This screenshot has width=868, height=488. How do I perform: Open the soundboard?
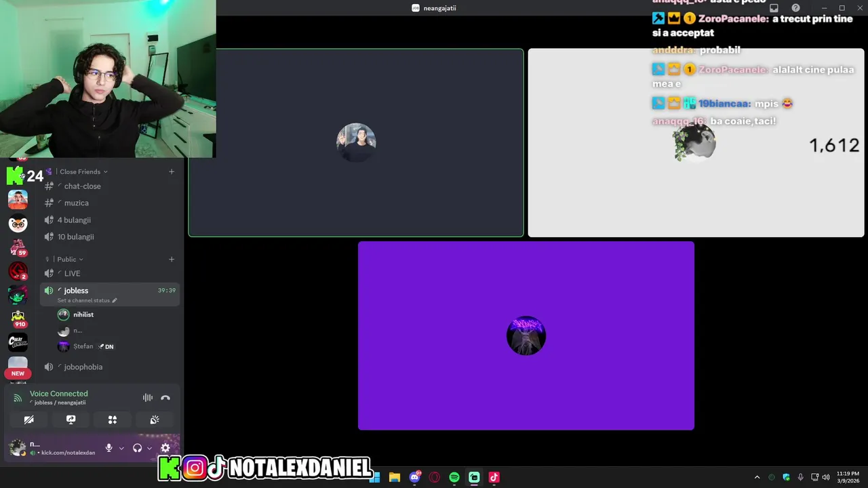155,420
